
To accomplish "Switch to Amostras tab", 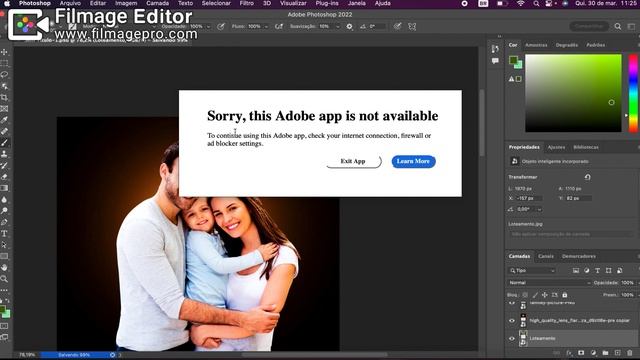I will [536, 45].
